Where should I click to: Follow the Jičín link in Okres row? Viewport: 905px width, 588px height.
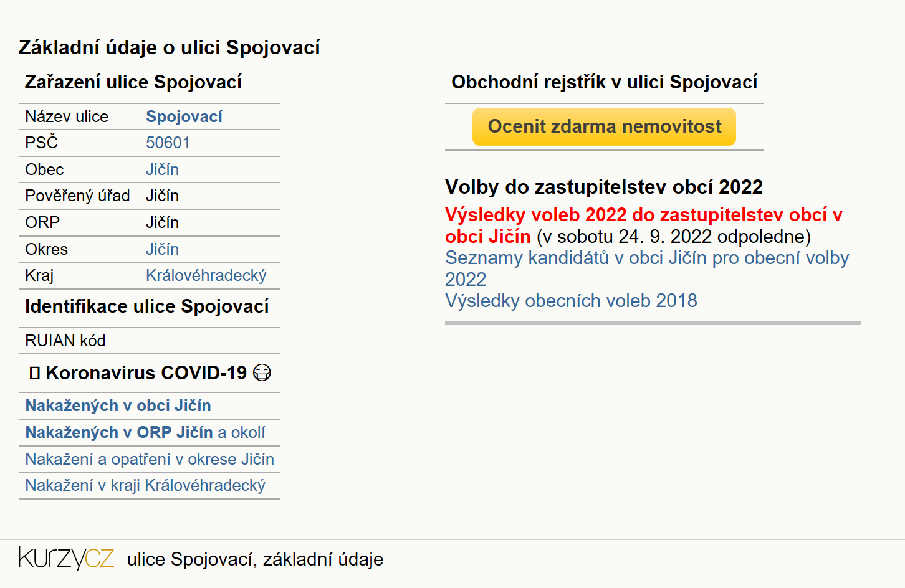pos(162,249)
